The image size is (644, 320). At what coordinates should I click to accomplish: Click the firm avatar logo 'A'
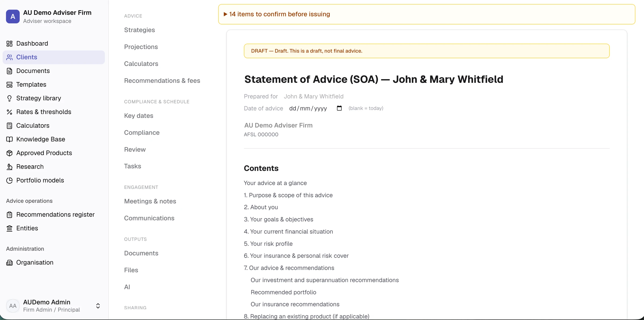tap(13, 17)
